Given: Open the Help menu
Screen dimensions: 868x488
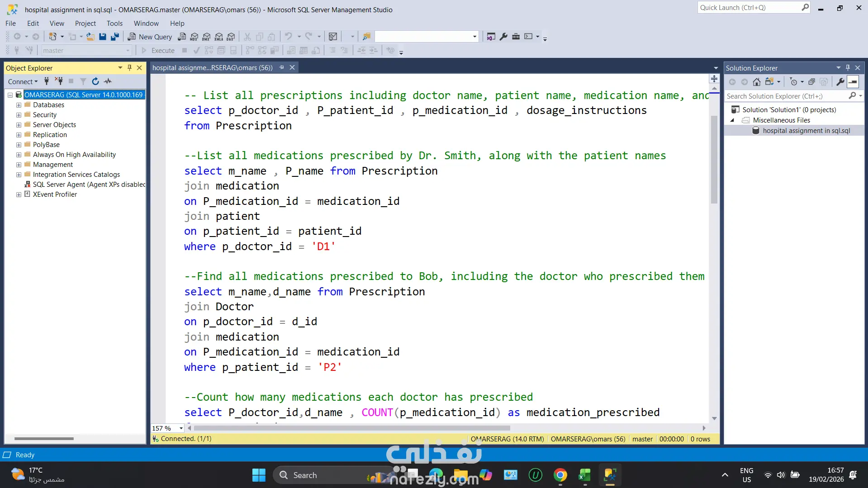Looking at the screenshot, I should (177, 23).
